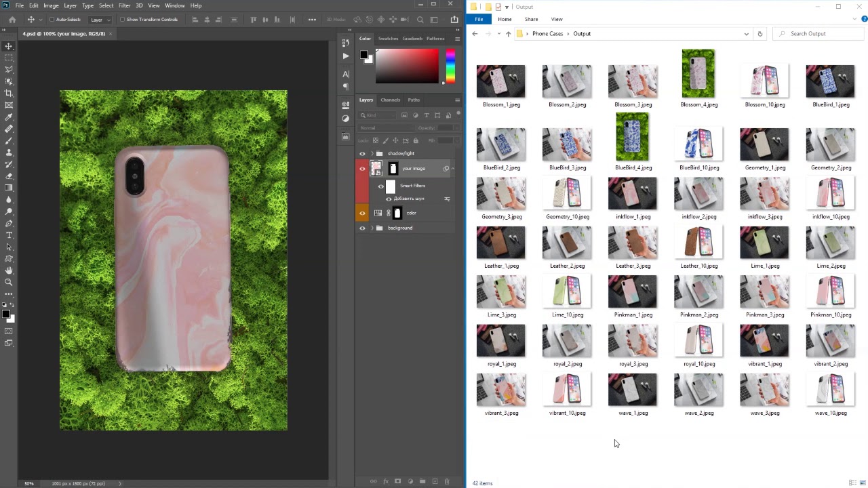
Task: Click the 4.psd document tab
Action: coord(63,33)
